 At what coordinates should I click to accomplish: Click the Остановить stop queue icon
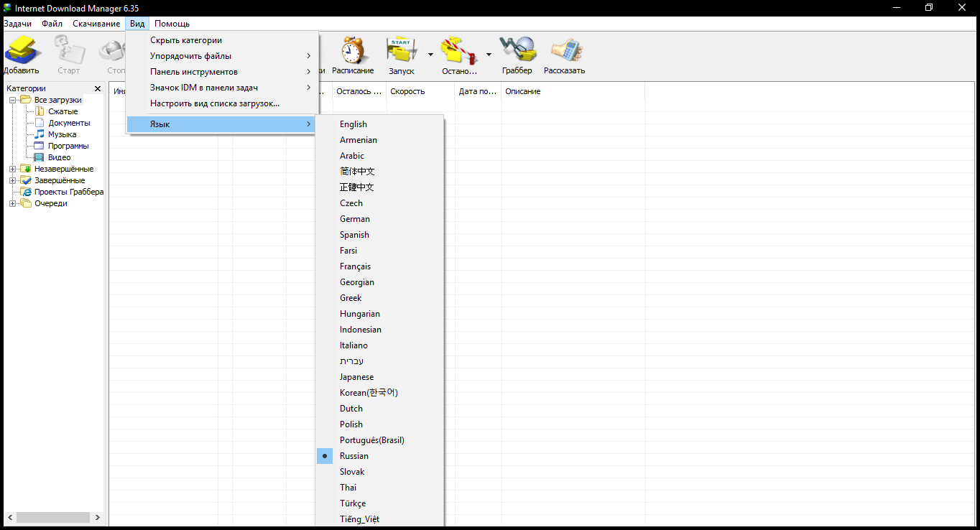[x=459, y=51]
